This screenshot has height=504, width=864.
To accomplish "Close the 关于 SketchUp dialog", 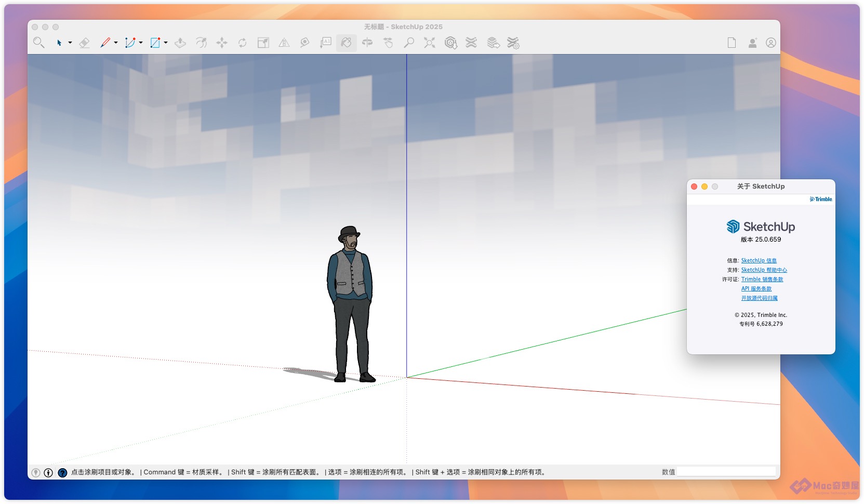I will tap(694, 187).
